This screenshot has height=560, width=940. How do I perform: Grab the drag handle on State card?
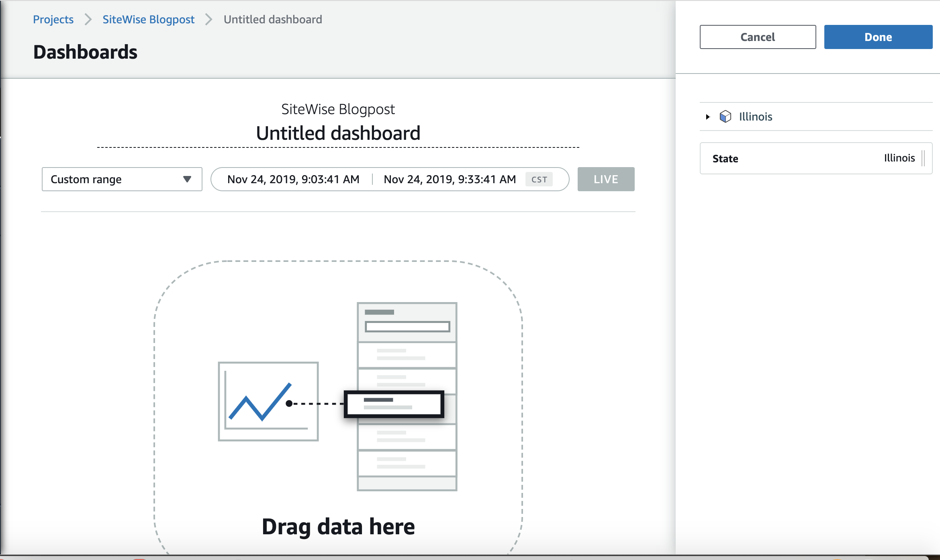point(923,158)
